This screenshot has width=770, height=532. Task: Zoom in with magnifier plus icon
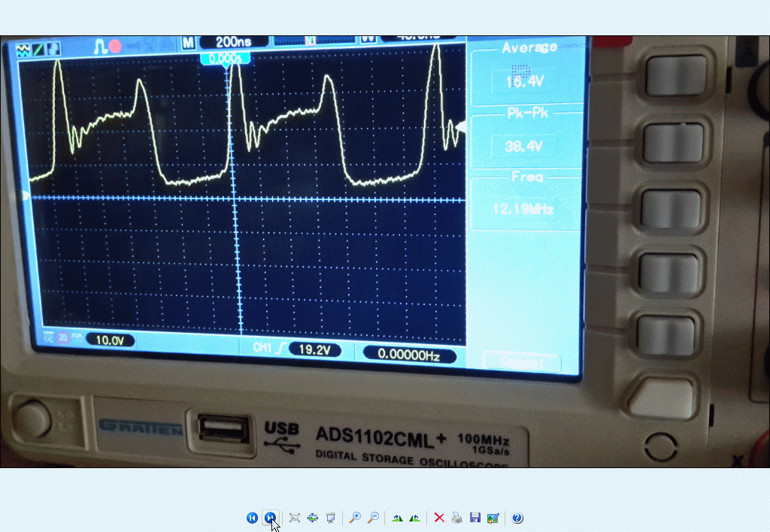pos(355,518)
